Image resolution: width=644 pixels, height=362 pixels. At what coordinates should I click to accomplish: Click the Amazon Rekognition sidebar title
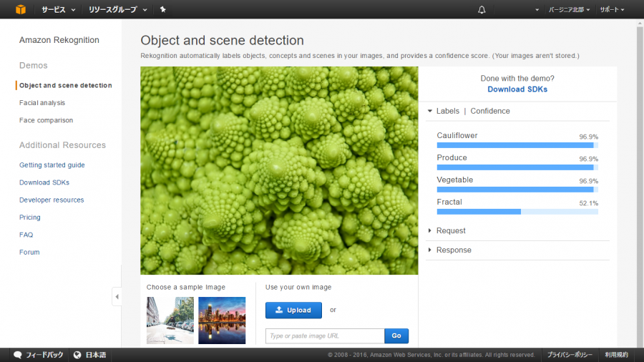pyautogui.click(x=59, y=40)
